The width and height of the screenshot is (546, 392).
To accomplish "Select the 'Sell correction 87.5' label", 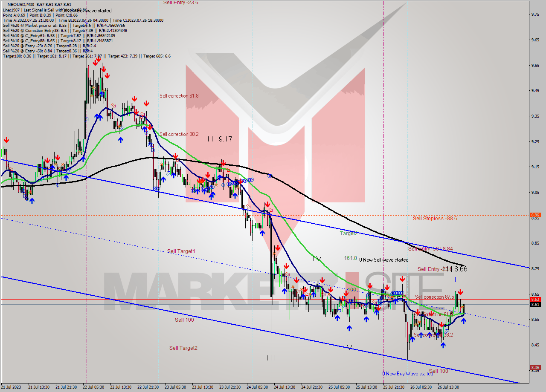I will pyautogui.click(x=434, y=297).
